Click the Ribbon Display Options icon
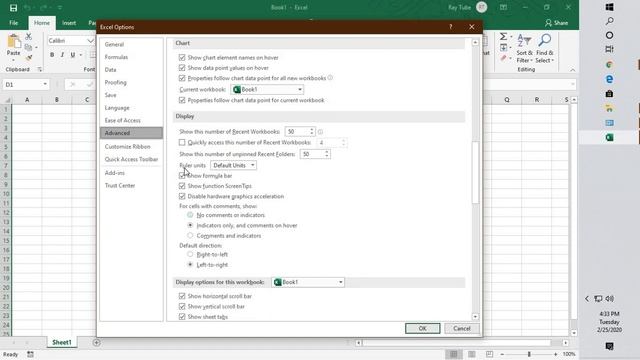640x360 pixels. click(503, 7)
